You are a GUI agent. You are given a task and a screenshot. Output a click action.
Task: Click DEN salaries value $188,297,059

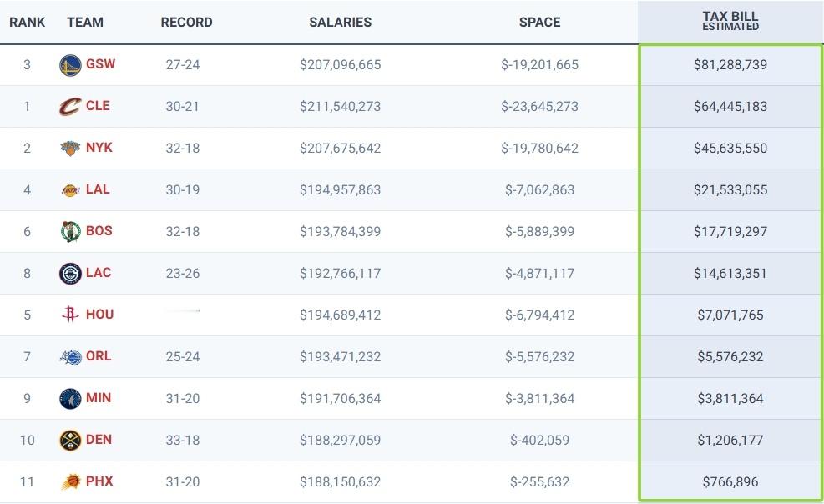pos(340,441)
